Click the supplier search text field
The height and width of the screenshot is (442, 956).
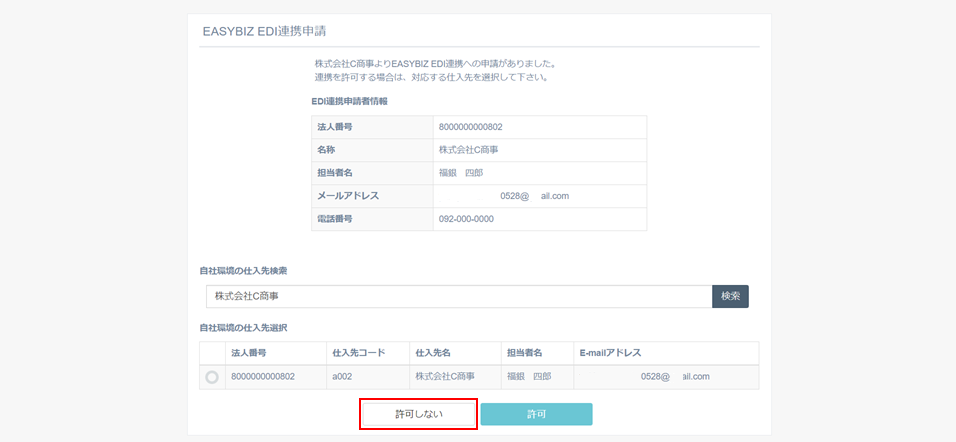[x=458, y=296]
